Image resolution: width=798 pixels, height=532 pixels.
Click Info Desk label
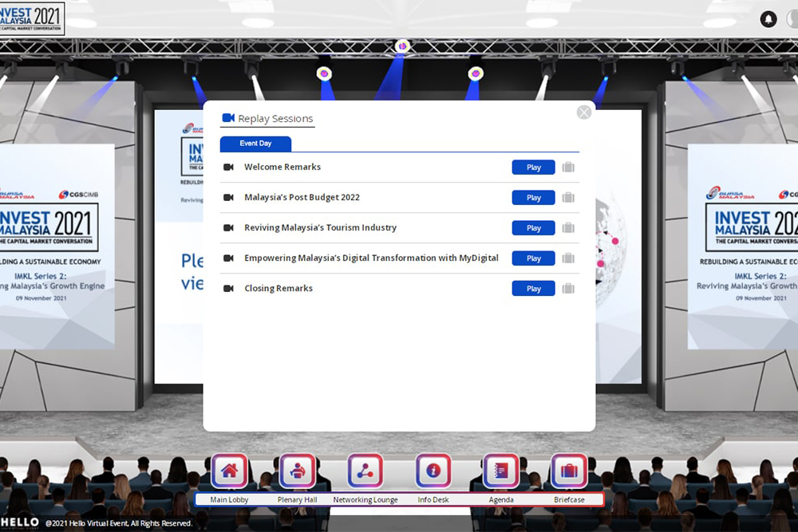(433, 499)
